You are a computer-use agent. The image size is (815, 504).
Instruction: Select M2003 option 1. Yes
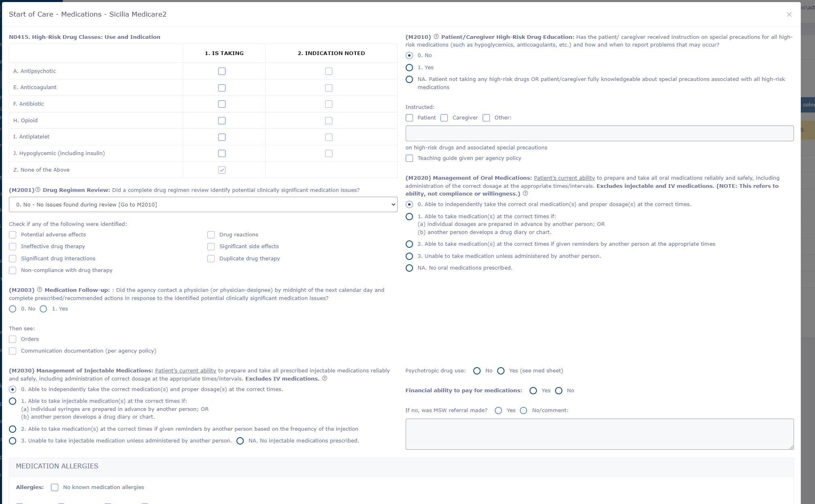tap(43, 309)
